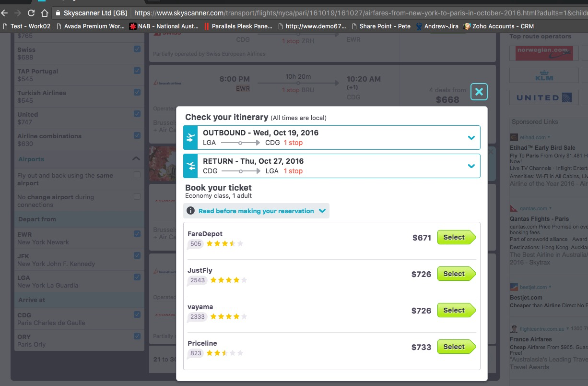The width and height of the screenshot is (588, 386).
Task: Open Parallels Plesk Pane... bookmark
Action: coord(238,26)
